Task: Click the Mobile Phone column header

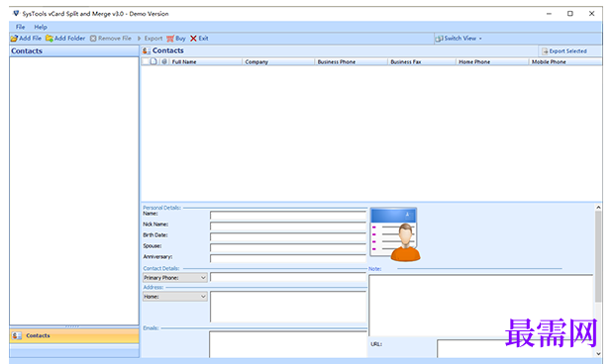Action: (565, 62)
